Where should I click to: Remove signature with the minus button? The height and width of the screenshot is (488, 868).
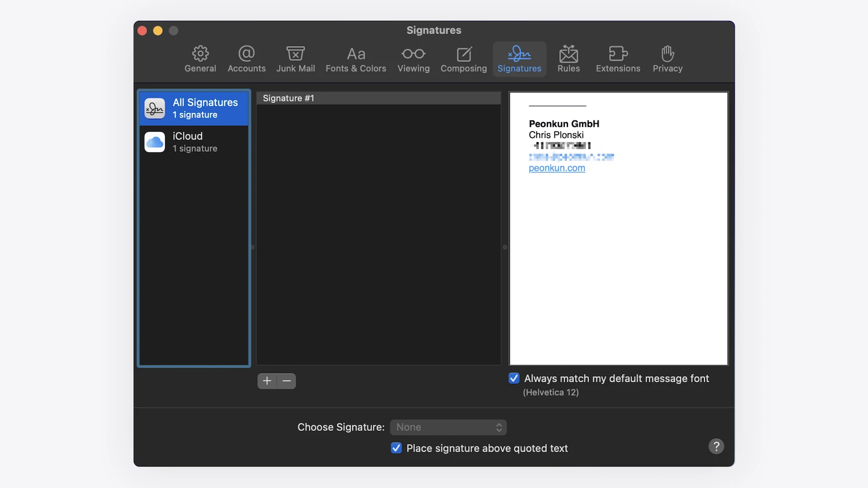[286, 381]
